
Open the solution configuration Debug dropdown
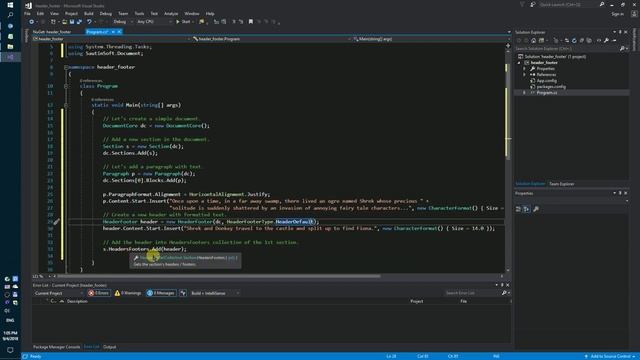(x=123, y=22)
